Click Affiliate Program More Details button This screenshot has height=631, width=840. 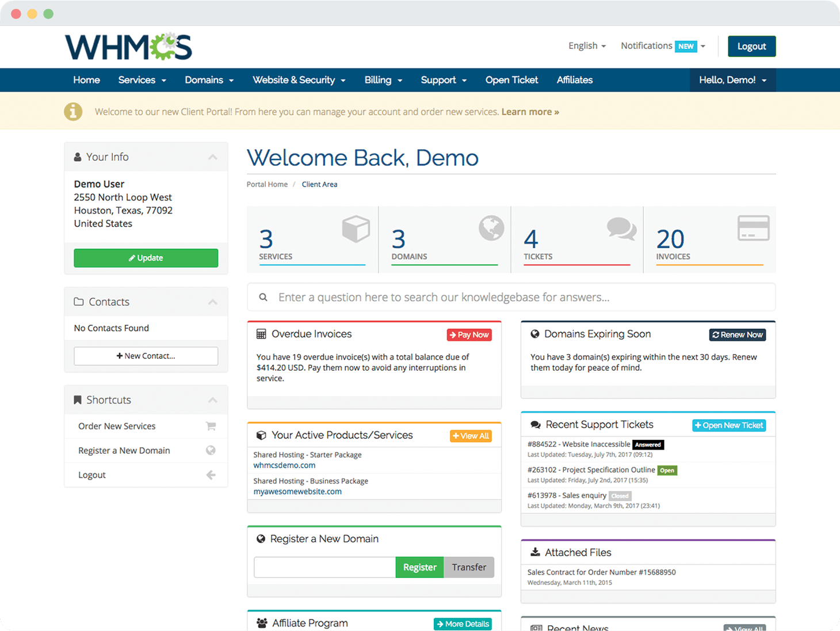463,624
